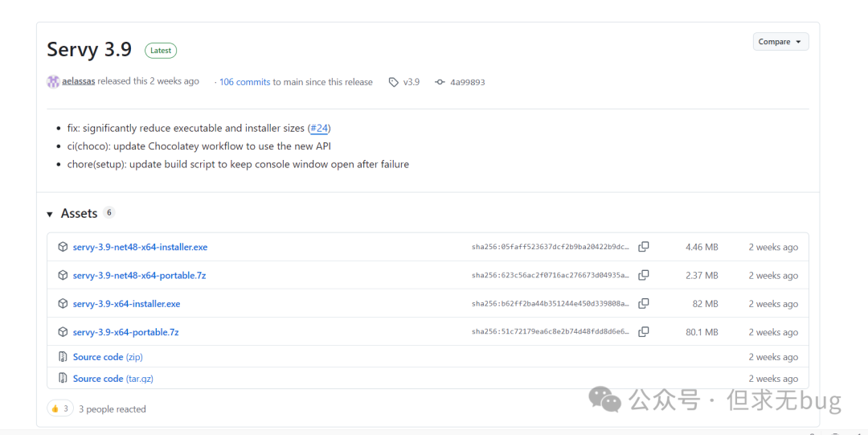This screenshot has width=868, height=435.
Task: Download servy-3.9-net48-x64-portable.7z
Action: point(139,276)
